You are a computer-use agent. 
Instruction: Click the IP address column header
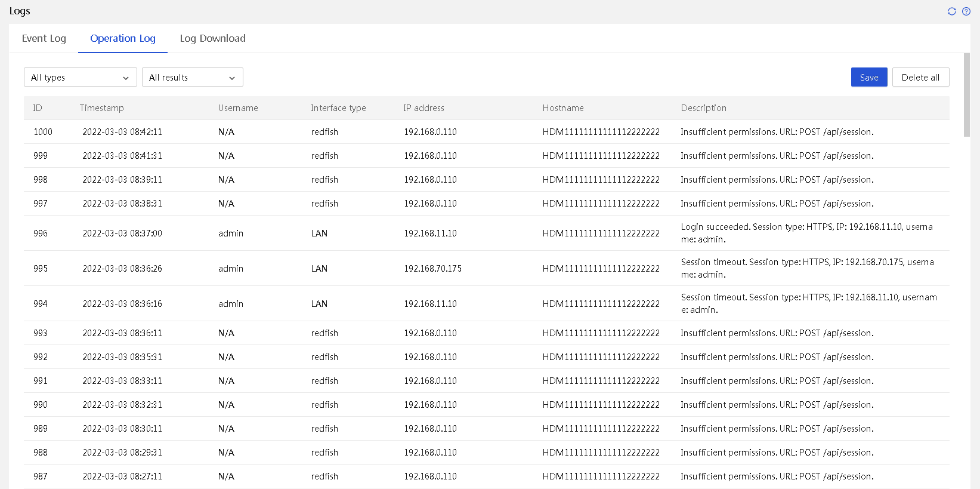tap(423, 108)
